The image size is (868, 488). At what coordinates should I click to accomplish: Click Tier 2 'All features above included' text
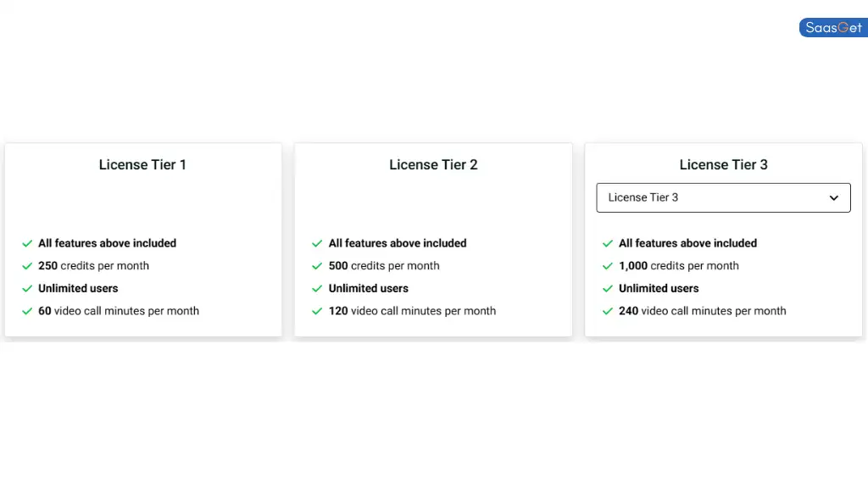[x=398, y=243]
